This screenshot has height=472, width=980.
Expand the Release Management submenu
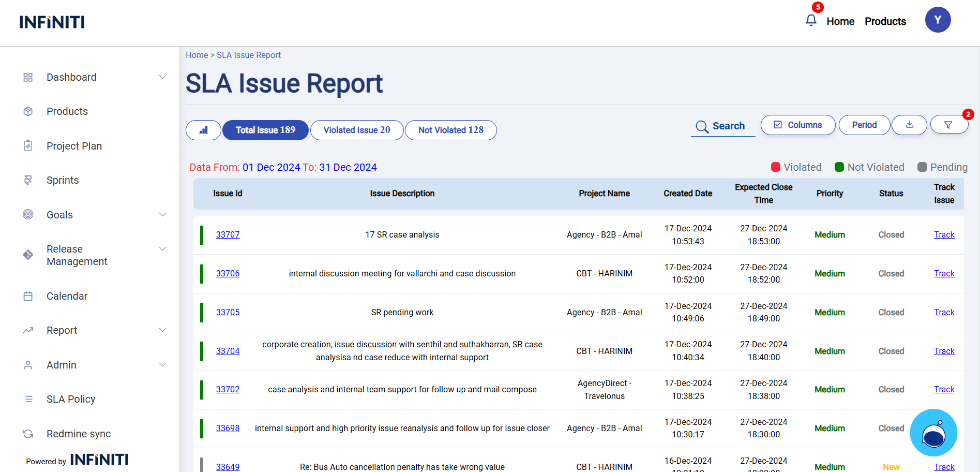[162, 249]
